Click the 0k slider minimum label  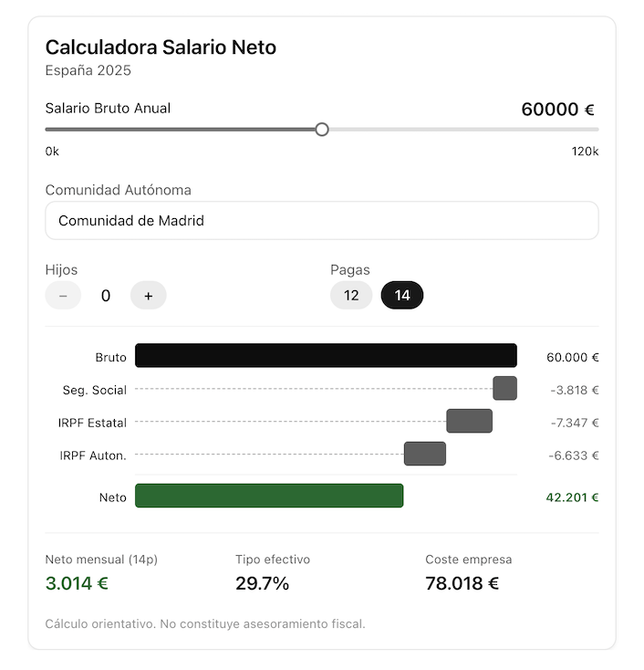[52, 152]
